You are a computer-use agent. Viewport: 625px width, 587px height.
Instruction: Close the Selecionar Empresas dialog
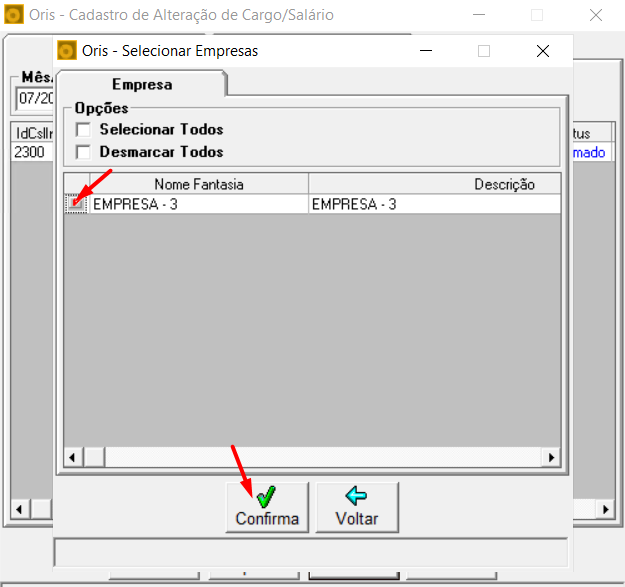(542, 51)
